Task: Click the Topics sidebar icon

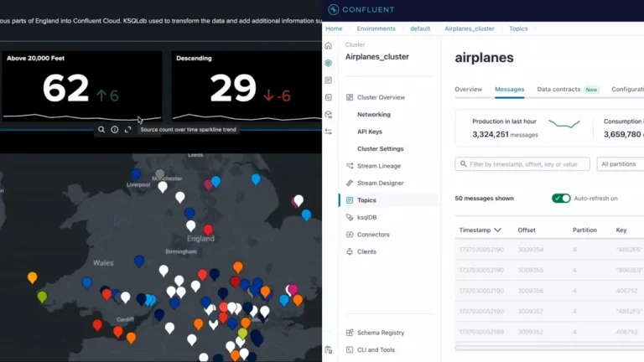Action: pos(350,200)
